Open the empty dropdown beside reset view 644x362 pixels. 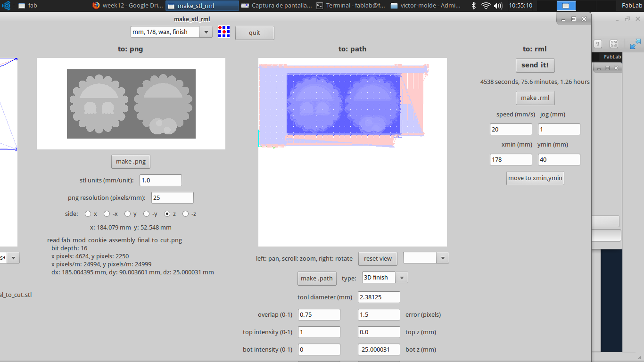[x=426, y=257]
